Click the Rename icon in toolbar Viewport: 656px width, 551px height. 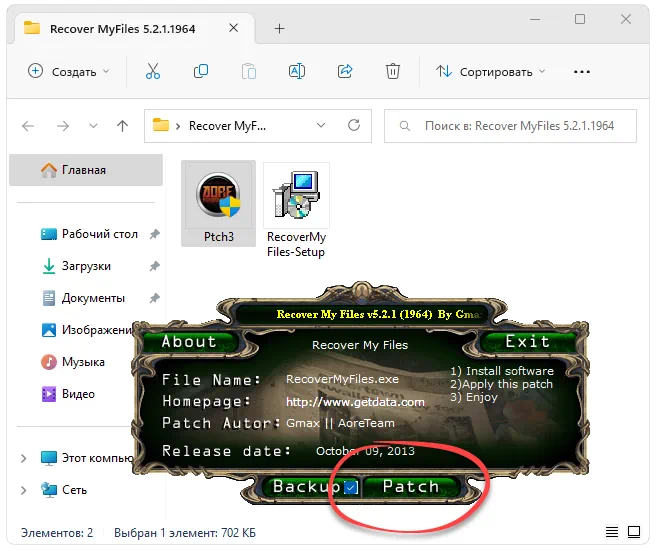click(x=297, y=72)
